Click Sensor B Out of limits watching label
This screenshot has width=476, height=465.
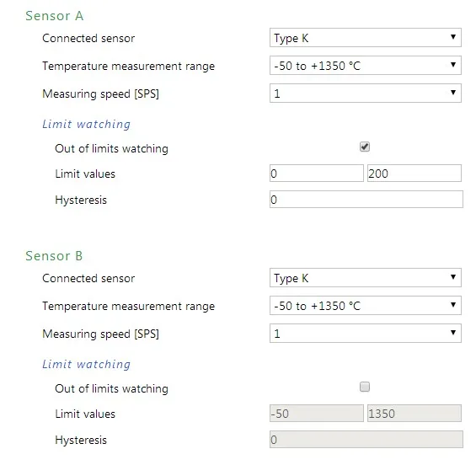(x=111, y=388)
